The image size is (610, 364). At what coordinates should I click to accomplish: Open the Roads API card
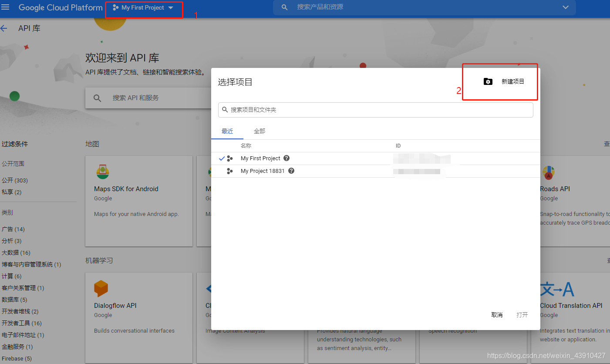[575, 201]
